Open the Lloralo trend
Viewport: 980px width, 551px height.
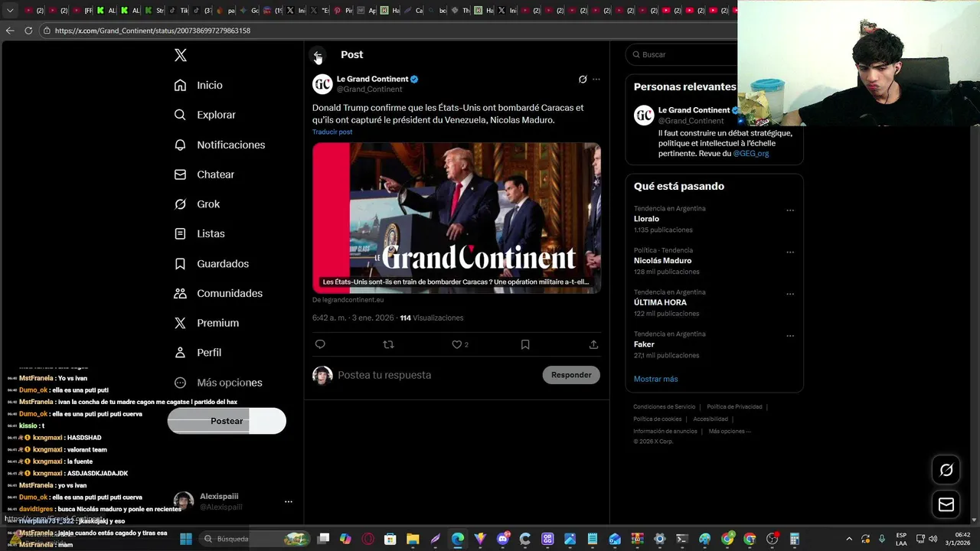click(646, 219)
